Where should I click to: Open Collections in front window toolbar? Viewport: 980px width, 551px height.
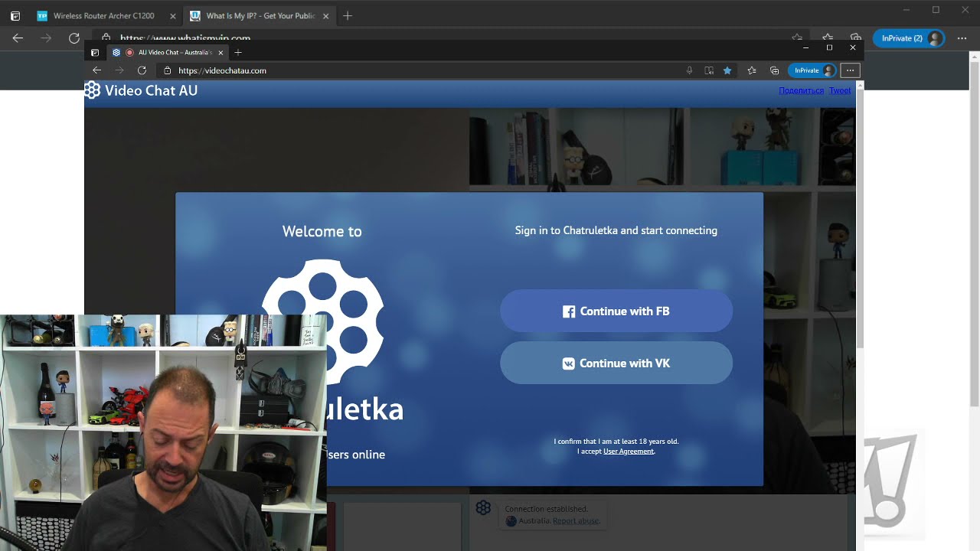tap(774, 70)
